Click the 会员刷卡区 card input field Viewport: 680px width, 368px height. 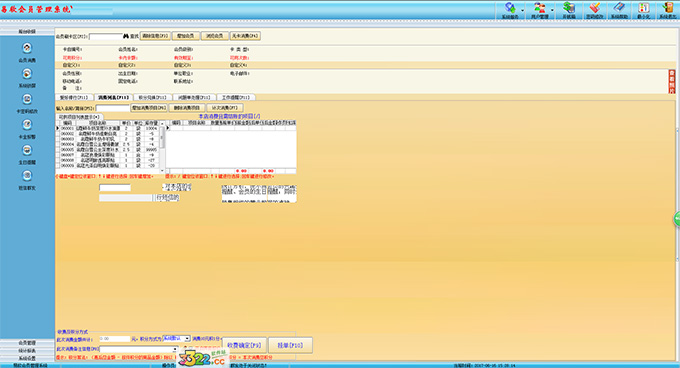[105, 36]
